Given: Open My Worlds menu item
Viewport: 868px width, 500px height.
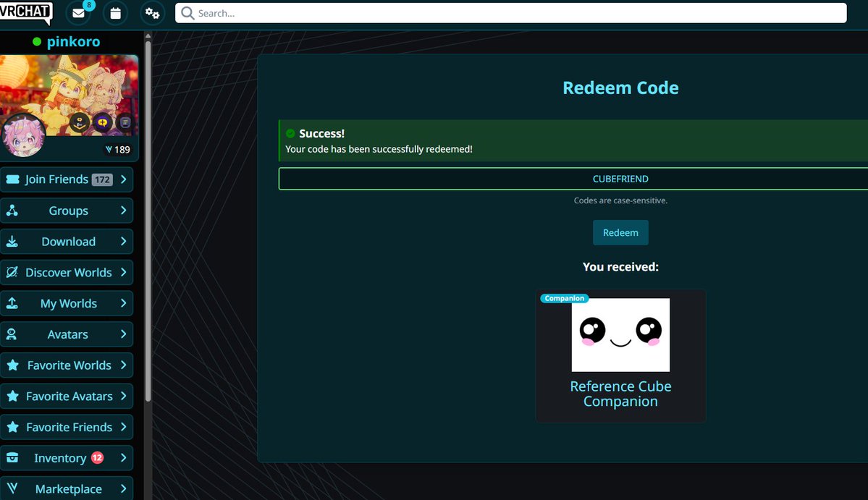Looking at the screenshot, I should pos(67,303).
